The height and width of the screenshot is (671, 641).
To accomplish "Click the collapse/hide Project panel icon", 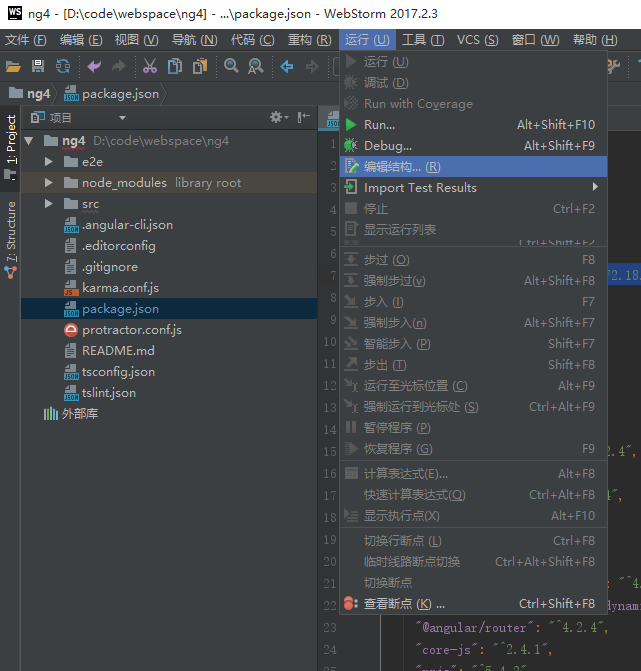I will coord(304,117).
